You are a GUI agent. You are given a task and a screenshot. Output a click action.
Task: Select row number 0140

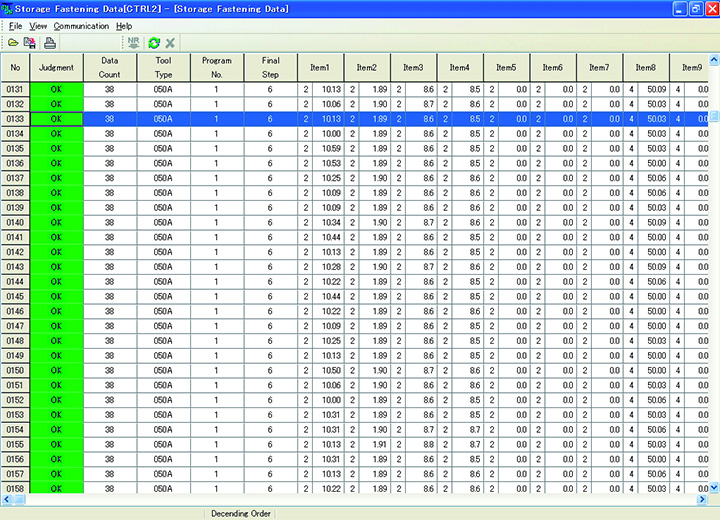point(15,222)
